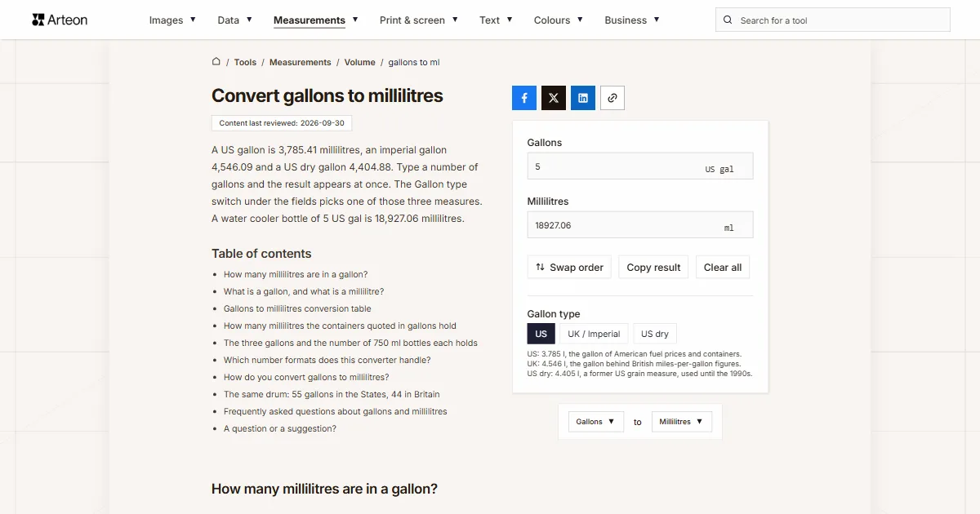
Task: Share page on Facebook
Action: 524,98
